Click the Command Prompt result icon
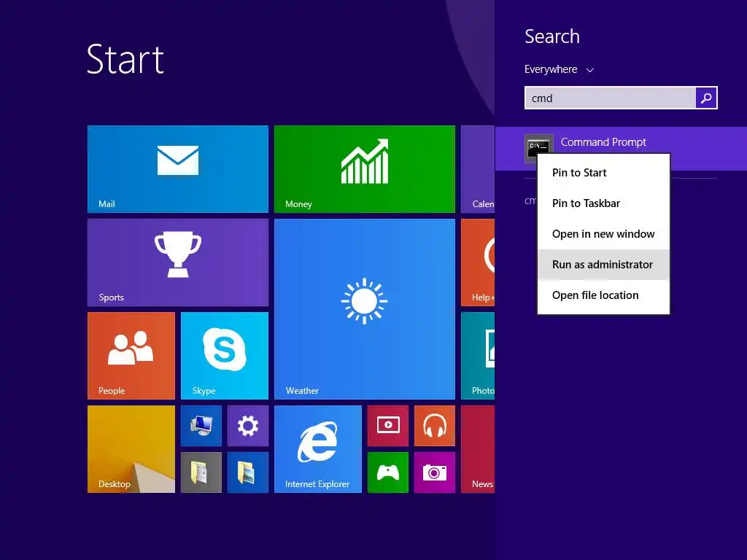The width and height of the screenshot is (747, 560). [x=539, y=149]
